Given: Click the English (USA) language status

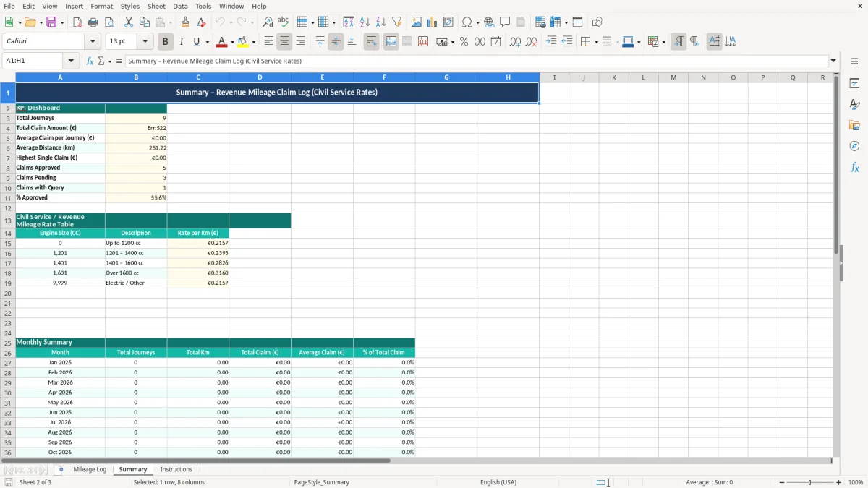Looking at the screenshot, I should [498, 482].
